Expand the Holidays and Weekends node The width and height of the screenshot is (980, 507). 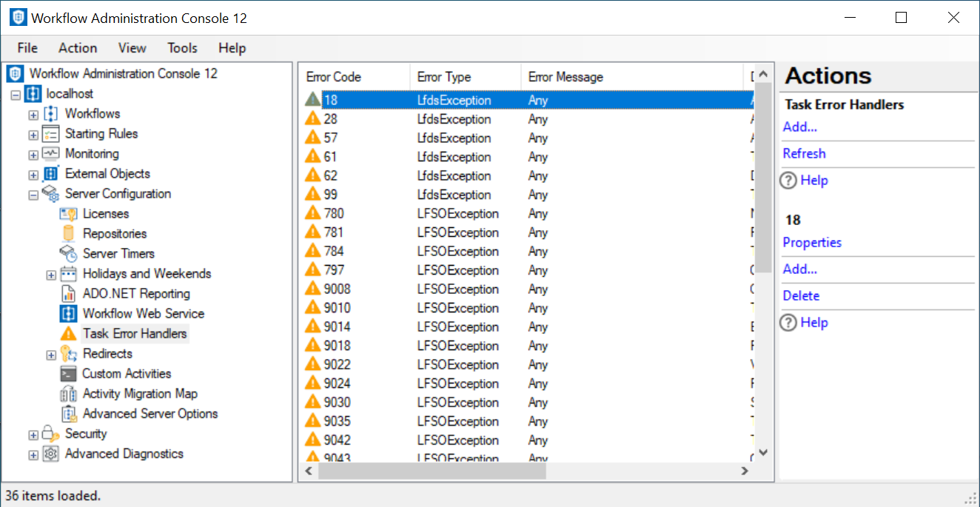click(51, 275)
